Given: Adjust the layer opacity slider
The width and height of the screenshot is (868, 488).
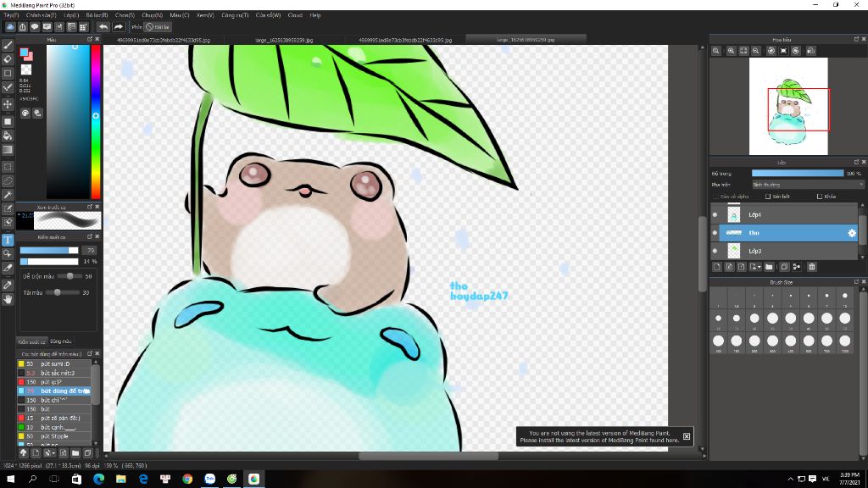Looking at the screenshot, I should 798,174.
